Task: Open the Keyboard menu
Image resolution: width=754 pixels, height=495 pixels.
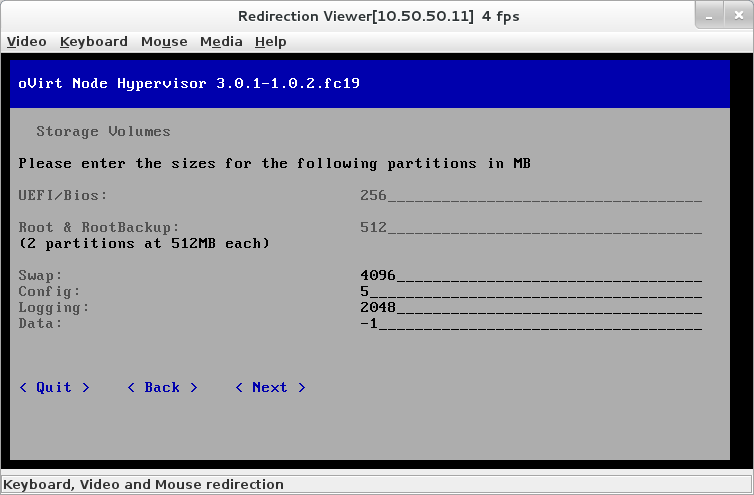Action: [93, 41]
